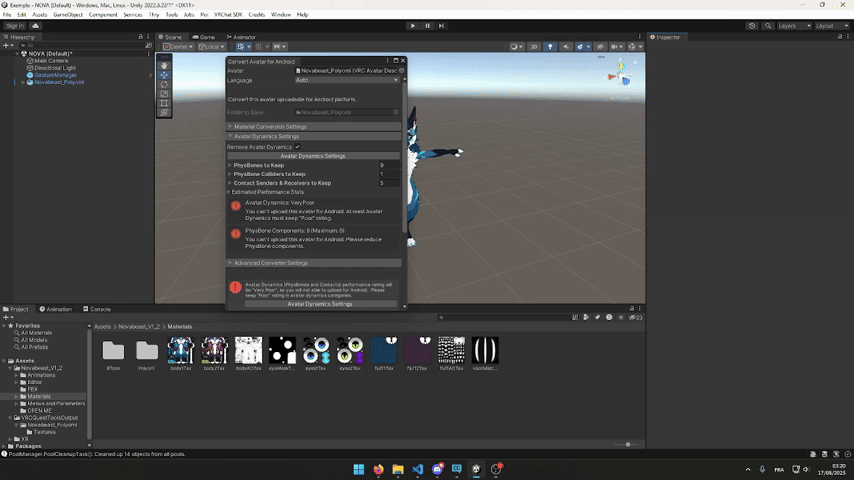Select the Move tool in scene toolbar
This screenshot has height=480, width=854.
164,75
